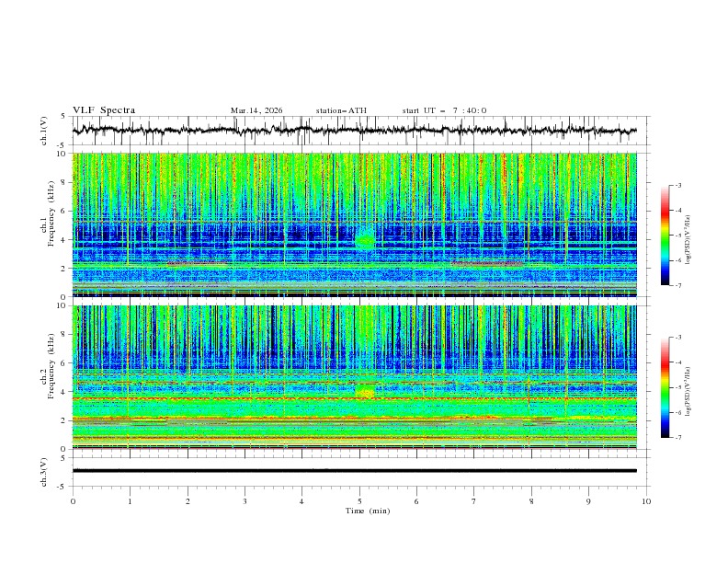Click the "7" tick on the time axis
728x563 pixels.
[473, 501]
